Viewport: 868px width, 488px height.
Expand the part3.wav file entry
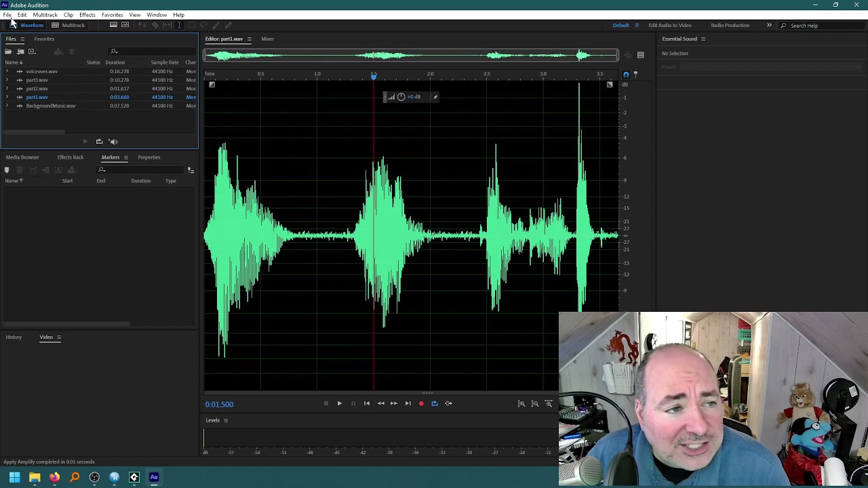7,80
